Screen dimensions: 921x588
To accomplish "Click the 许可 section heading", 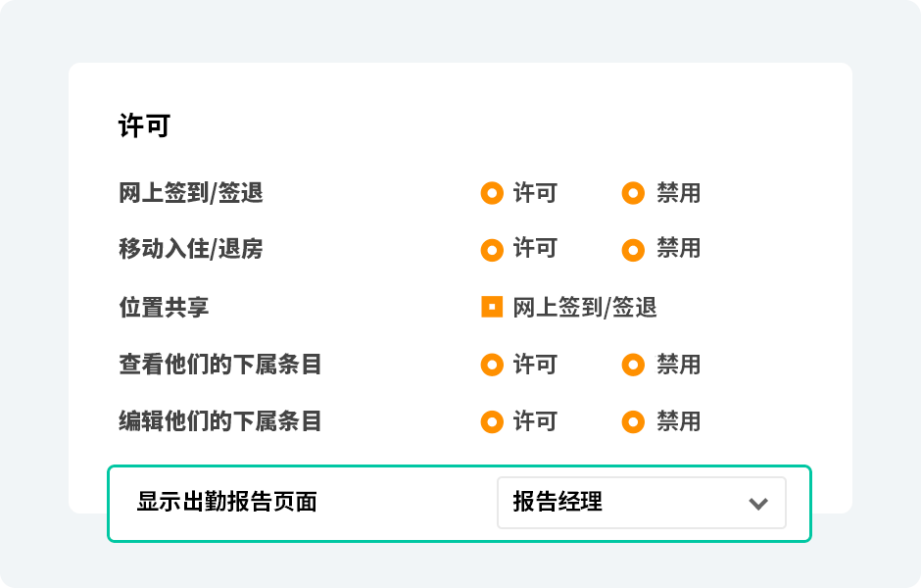I will tap(144, 126).
